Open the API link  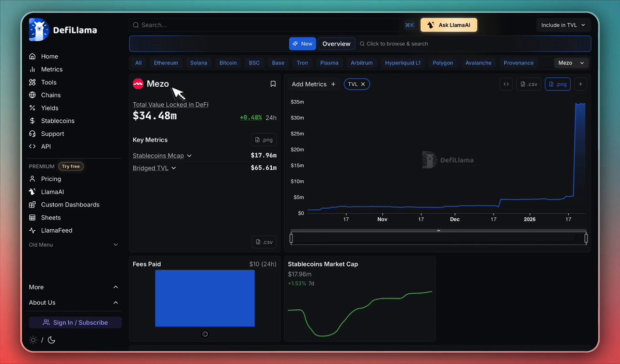46,147
